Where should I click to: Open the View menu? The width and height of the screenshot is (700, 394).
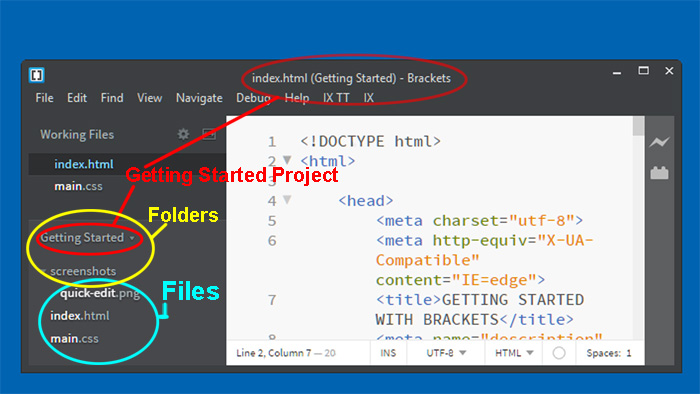(149, 98)
